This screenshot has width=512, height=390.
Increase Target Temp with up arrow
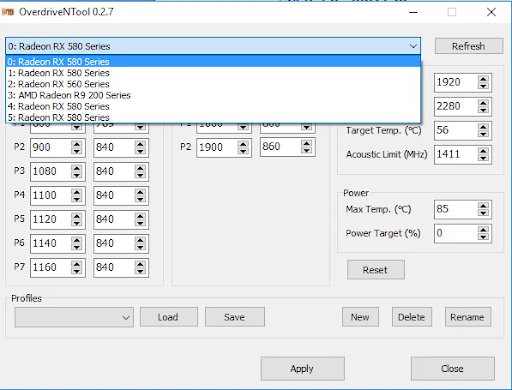click(483, 127)
